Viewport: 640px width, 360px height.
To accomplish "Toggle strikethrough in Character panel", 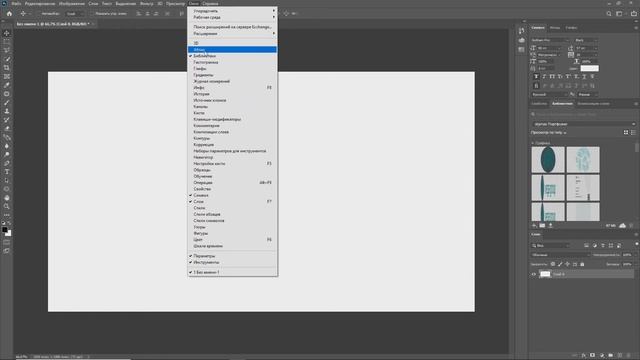I will [592, 76].
